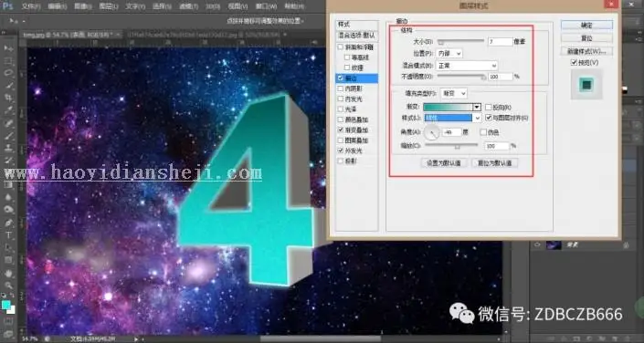The width and height of the screenshot is (644, 343).
Task: Click the 确定 OK button
Action: point(586,25)
